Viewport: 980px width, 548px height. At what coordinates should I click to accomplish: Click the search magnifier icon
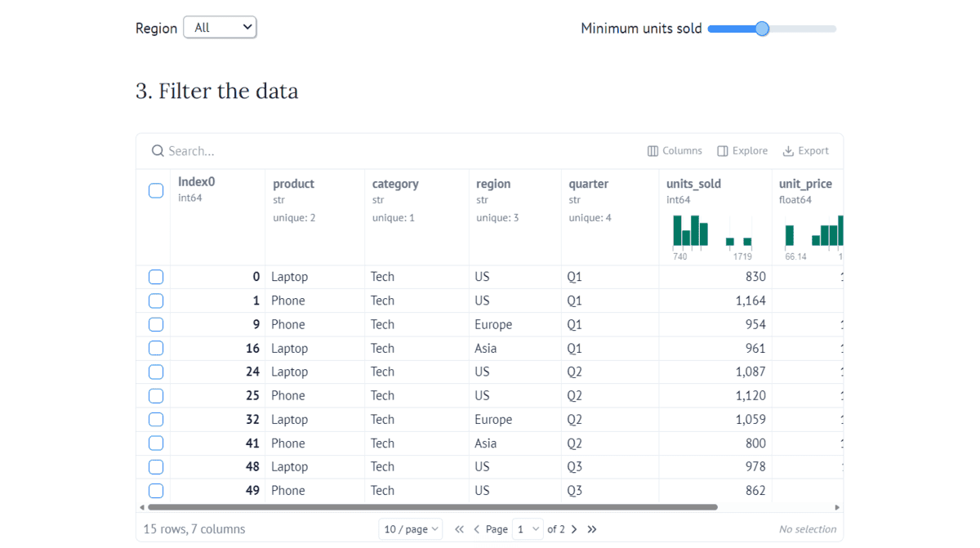(x=158, y=151)
